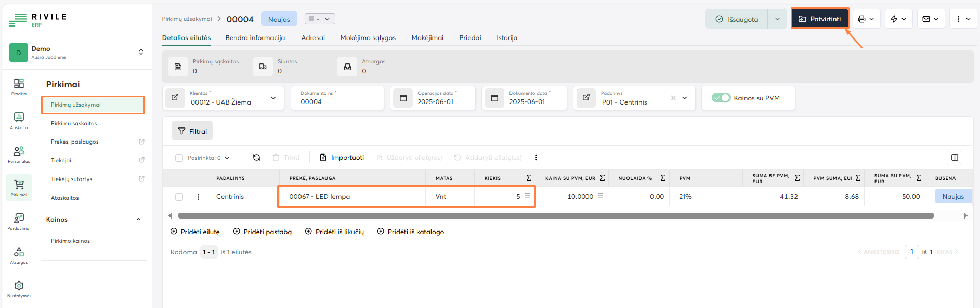The image size is (980, 308).
Task: Open the dropdown arrow beside Išsaugota
Action: coord(777,19)
